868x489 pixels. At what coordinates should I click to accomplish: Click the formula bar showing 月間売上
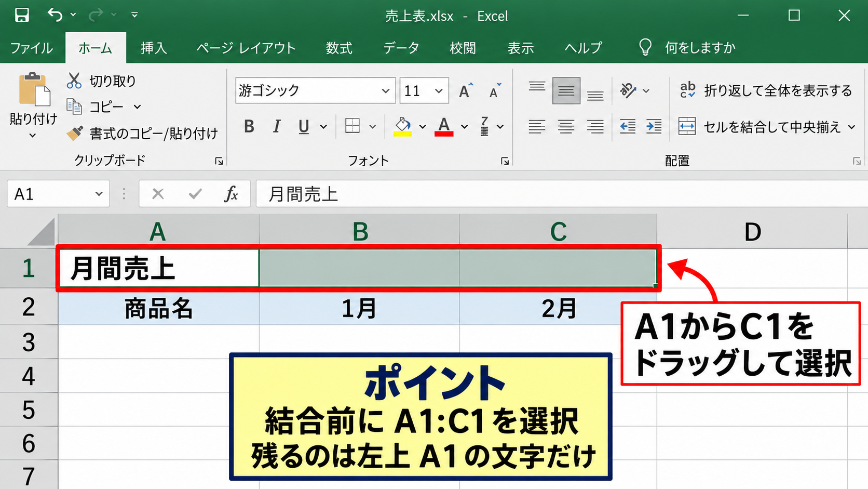pyautogui.click(x=562, y=194)
